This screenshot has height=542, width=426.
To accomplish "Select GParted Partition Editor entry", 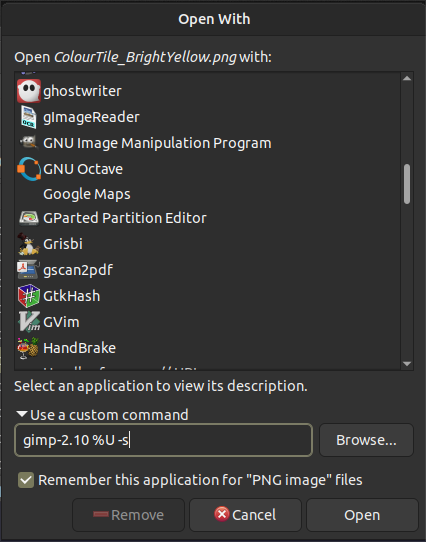I will [125, 218].
